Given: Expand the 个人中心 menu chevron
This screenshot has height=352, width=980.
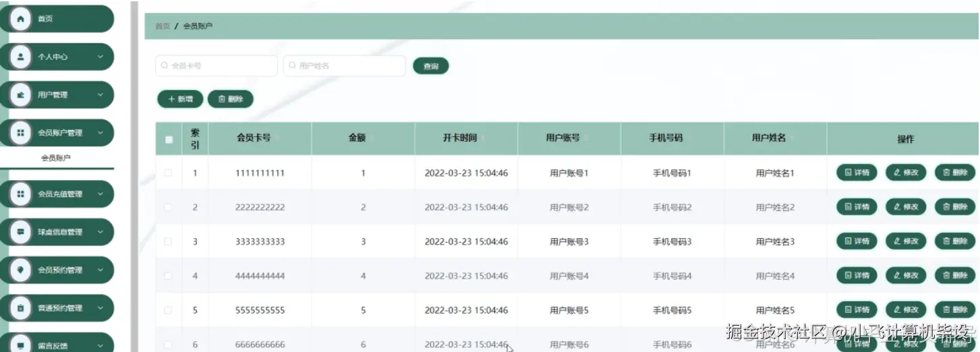Looking at the screenshot, I should pos(100,57).
